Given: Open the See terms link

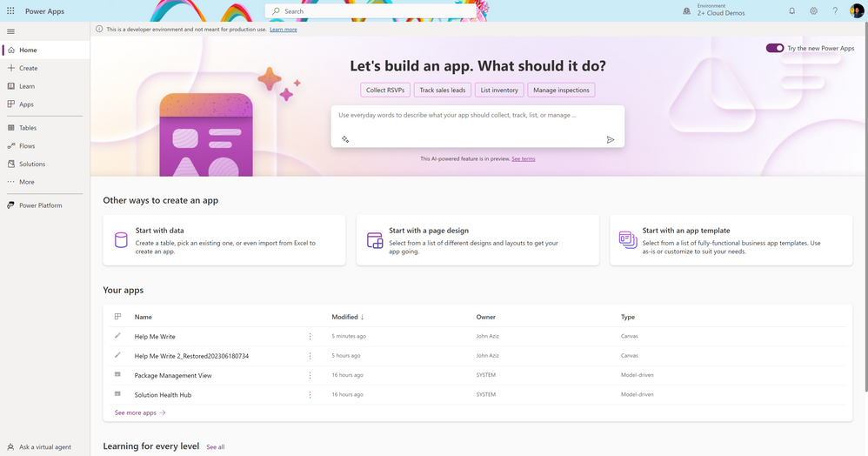Looking at the screenshot, I should coord(523,159).
